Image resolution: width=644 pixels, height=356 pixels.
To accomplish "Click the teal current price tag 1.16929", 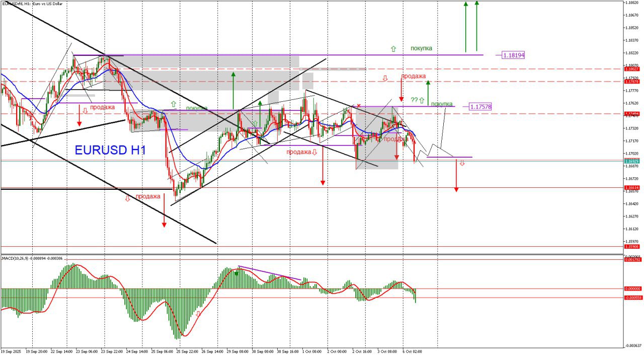I will pos(632,161).
